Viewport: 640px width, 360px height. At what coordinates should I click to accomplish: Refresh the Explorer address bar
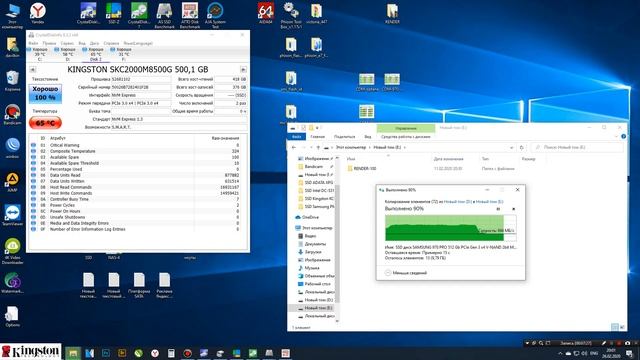click(x=521, y=147)
